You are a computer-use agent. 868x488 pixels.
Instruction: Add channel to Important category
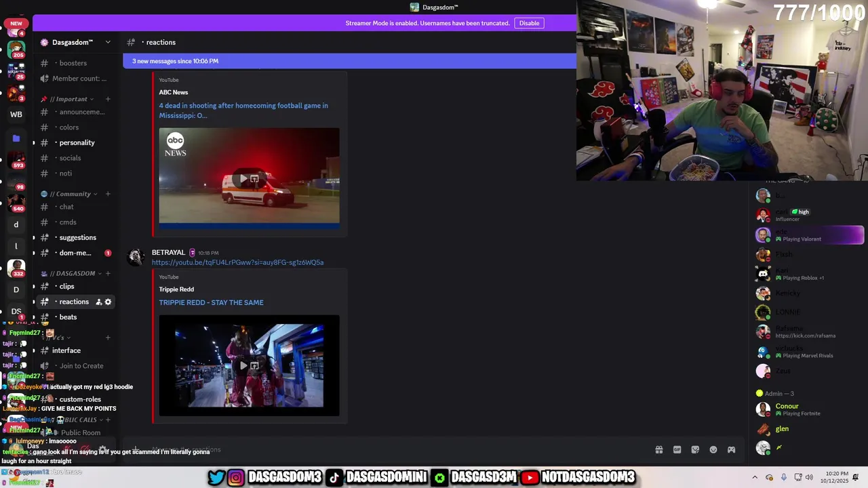tap(108, 99)
